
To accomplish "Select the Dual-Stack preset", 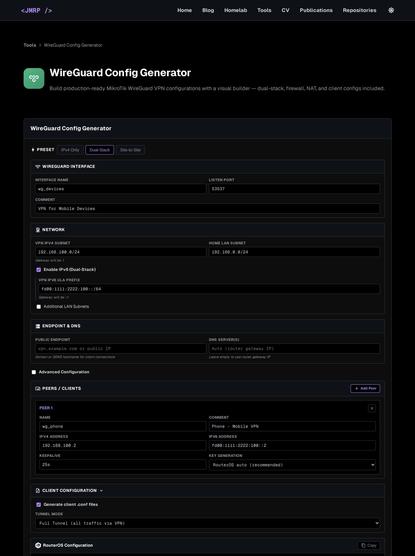I will (100, 150).
